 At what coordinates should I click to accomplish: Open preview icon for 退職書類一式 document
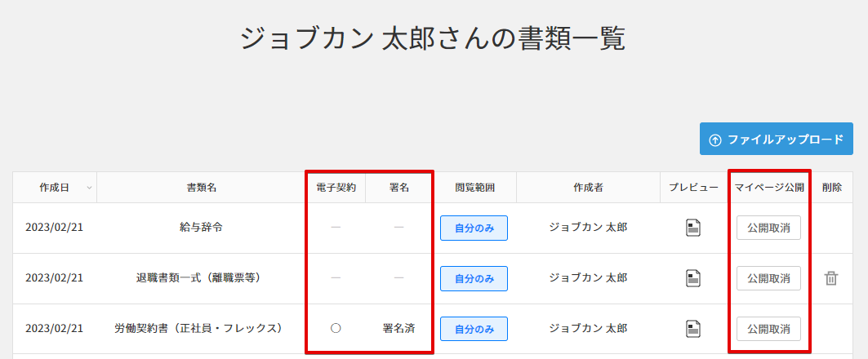coord(692,278)
